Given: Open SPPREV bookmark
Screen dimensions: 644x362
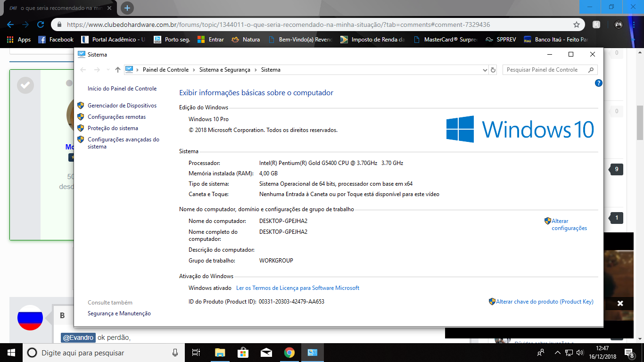Looking at the screenshot, I should click(x=501, y=40).
